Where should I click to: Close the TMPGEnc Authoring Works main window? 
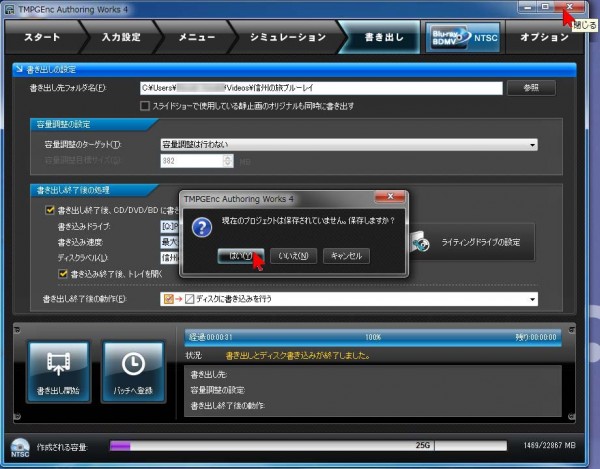569,7
